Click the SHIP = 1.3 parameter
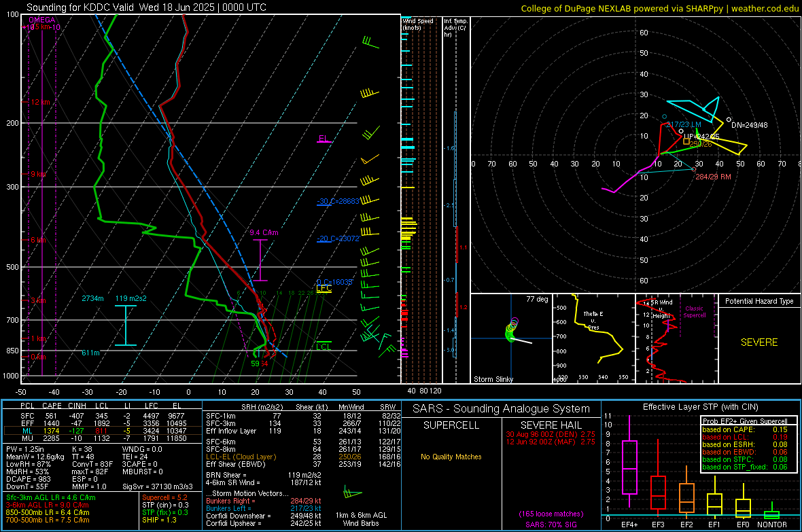Screen dimensions: 802x532 click(x=159, y=520)
